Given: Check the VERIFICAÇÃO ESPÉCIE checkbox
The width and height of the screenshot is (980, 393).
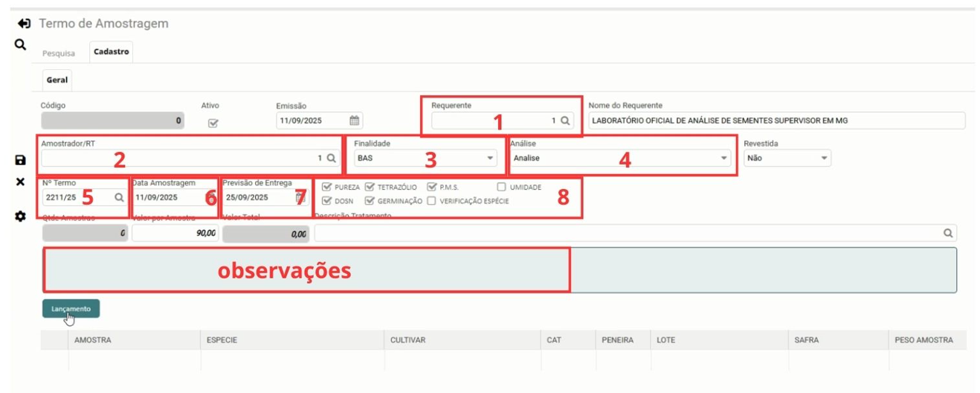Looking at the screenshot, I should tap(432, 201).
